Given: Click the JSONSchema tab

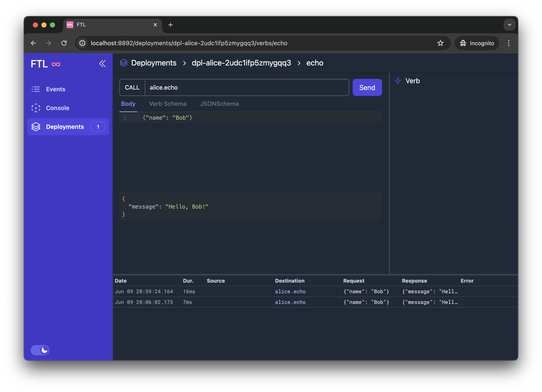Looking at the screenshot, I should 219,103.
